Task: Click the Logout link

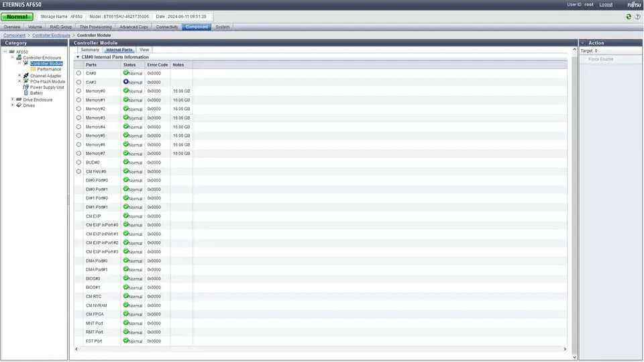Action: click(x=606, y=4)
